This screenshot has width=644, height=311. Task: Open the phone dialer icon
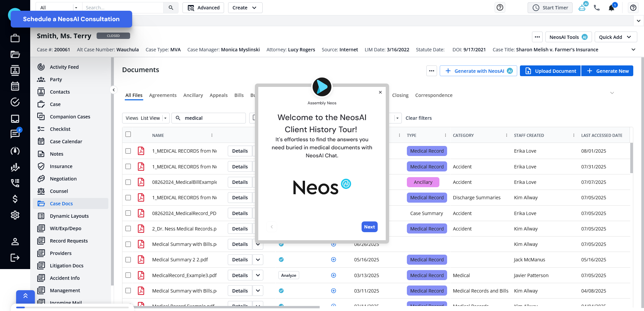[597, 7]
